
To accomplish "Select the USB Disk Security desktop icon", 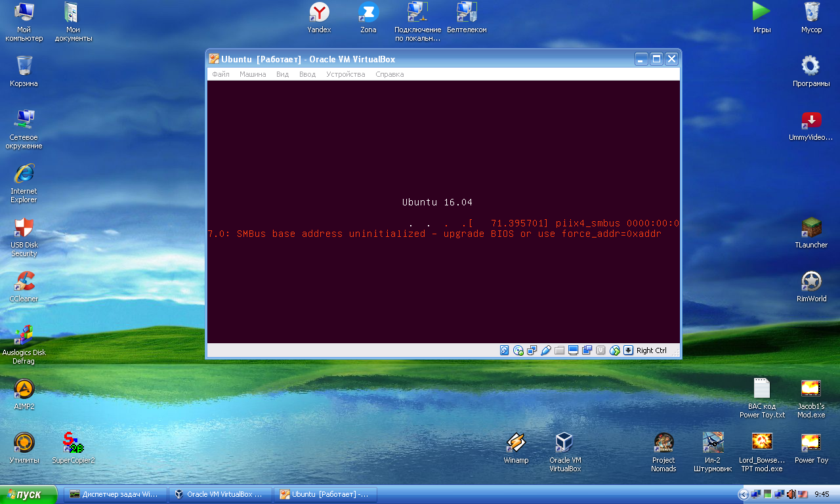I will coord(24,236).
